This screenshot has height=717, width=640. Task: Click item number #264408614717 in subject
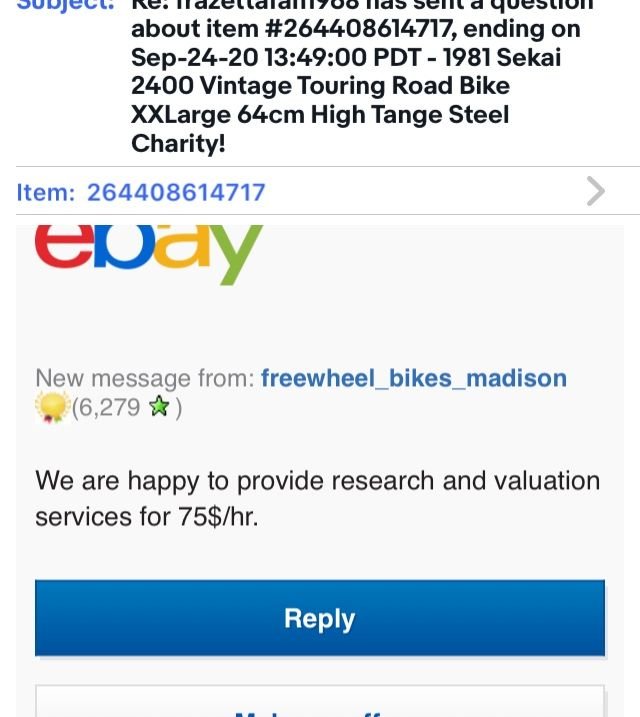360,28
